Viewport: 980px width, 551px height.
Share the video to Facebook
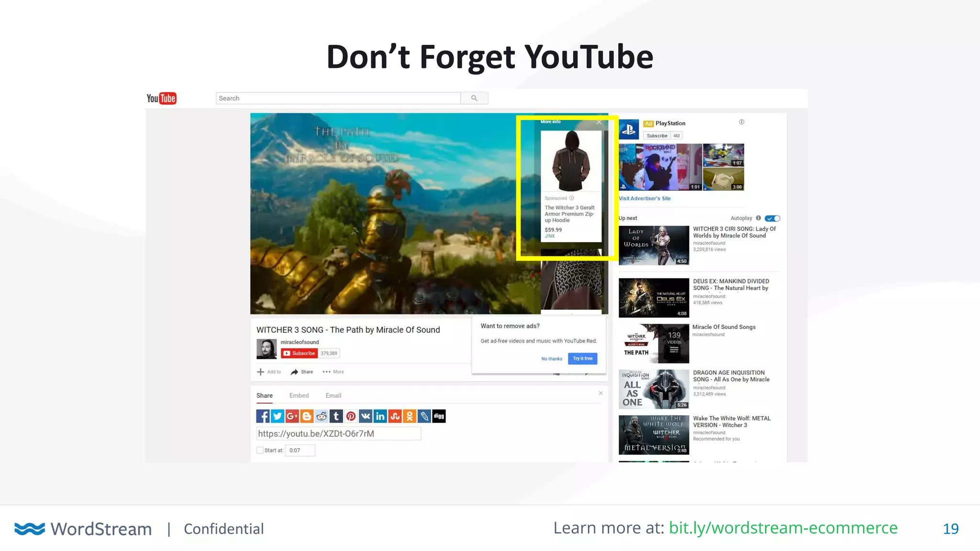tap(263, 416)
